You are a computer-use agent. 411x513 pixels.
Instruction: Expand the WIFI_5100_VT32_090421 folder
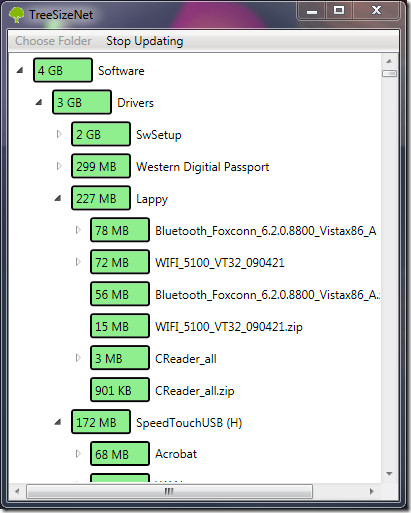coord(78,262)
